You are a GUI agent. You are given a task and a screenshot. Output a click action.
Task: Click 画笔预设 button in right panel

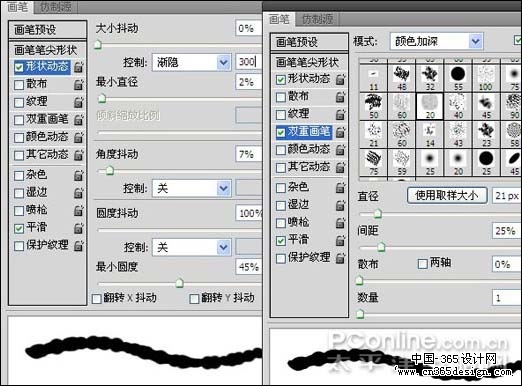click(x=309, y=42)
